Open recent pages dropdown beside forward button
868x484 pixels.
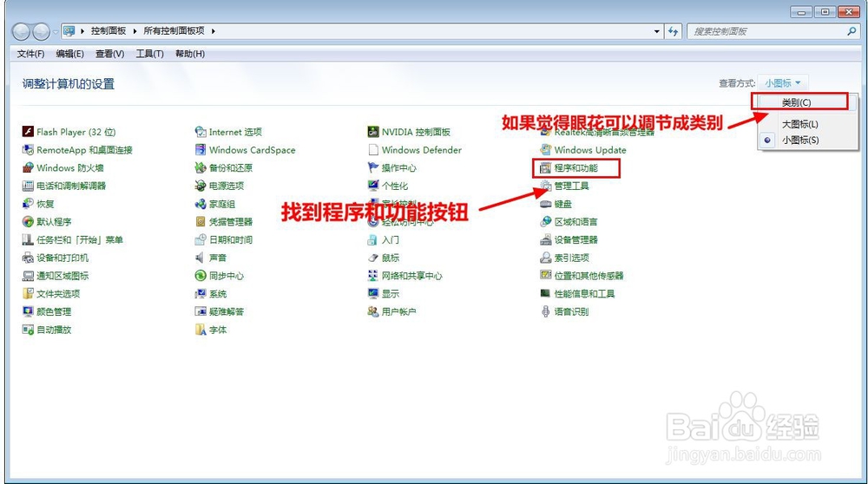(56, 32)
